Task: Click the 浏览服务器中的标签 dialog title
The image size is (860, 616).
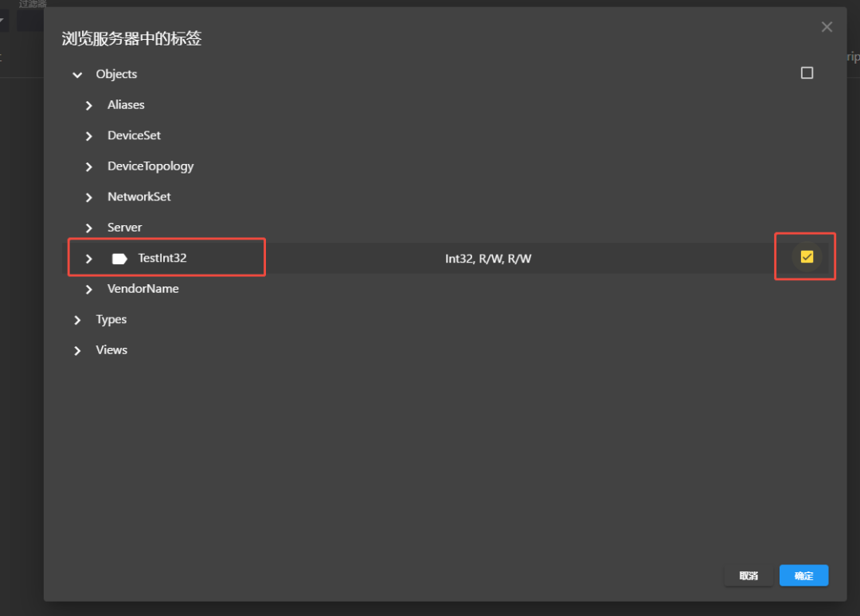Action: click(131, 38)
